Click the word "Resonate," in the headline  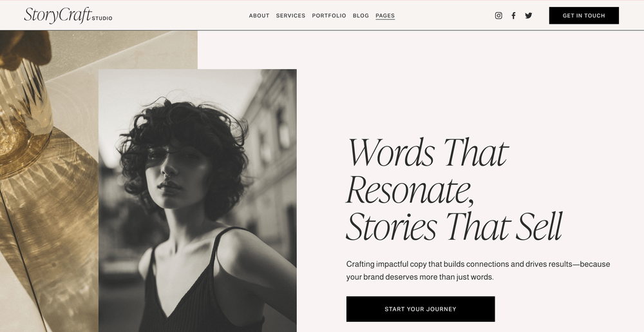(x=410, y=190)
